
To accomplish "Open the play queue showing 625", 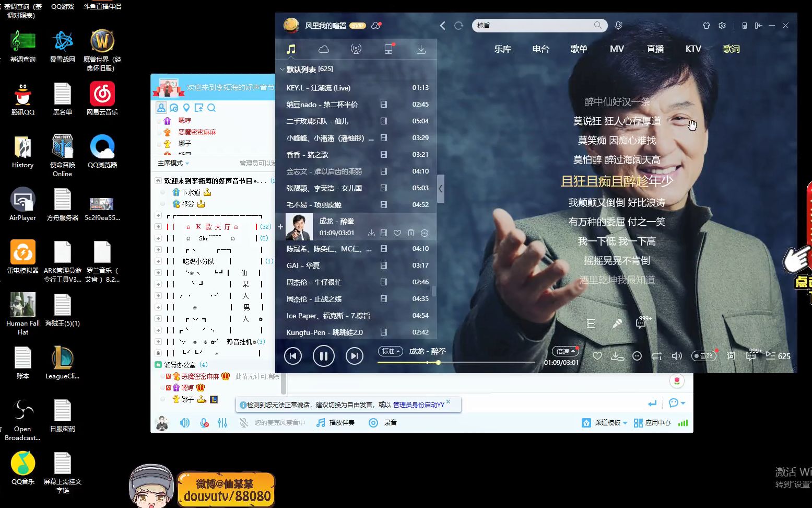I will (778, 356).
